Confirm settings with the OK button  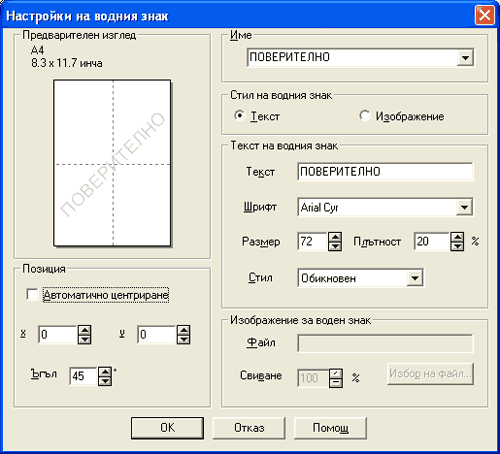(167, 428)
